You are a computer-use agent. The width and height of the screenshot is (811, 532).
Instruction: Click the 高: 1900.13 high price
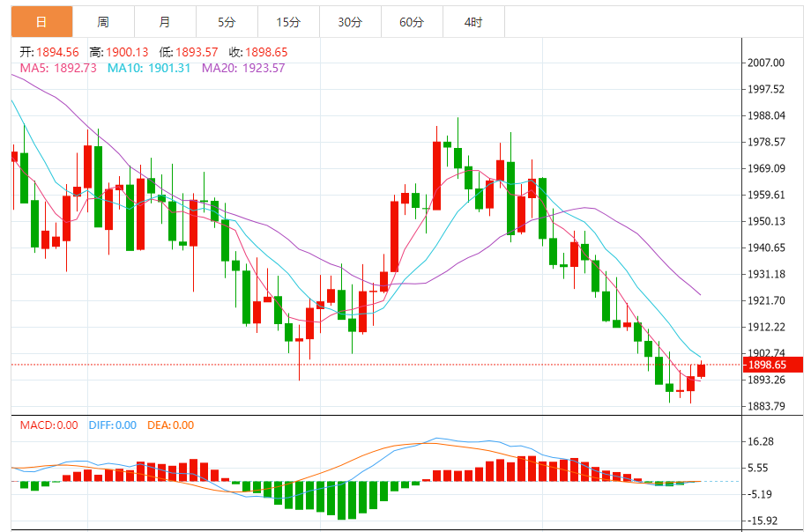coord(119,52)
